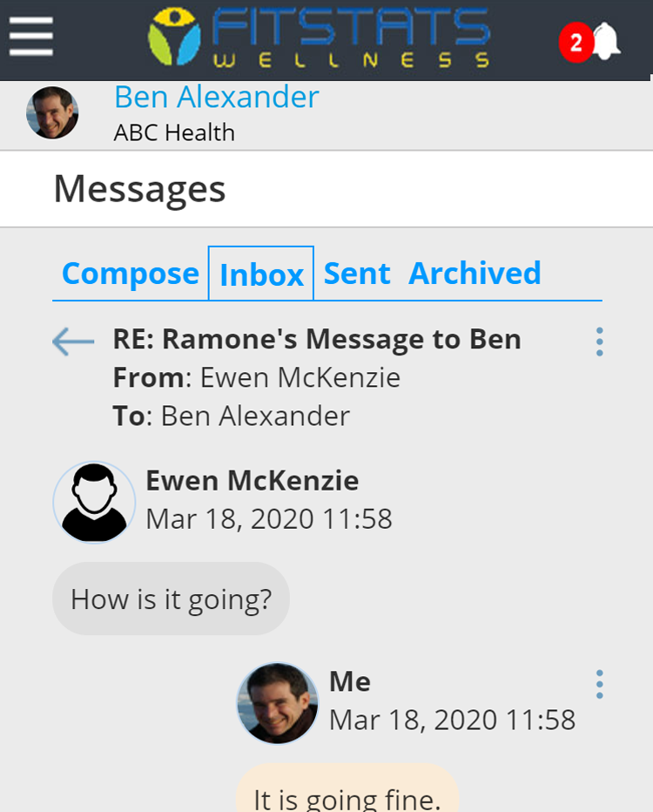Open the hamburger navigation menu

[x=31, y=37]
